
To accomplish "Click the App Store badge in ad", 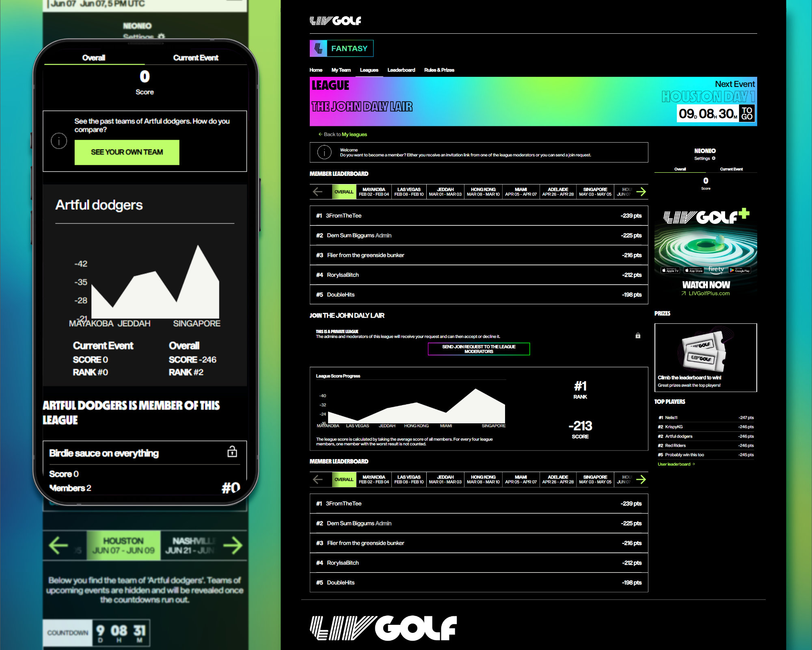I will [693, 270].
